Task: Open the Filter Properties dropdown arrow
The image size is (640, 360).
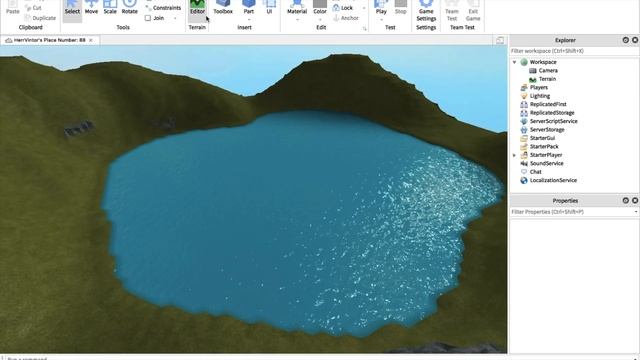Action: tap(636, 212)
